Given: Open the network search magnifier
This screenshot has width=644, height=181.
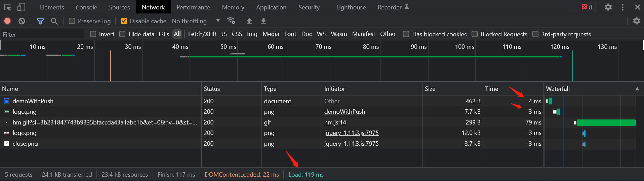Looking at the screenshot, I should [x=54, y=21].
